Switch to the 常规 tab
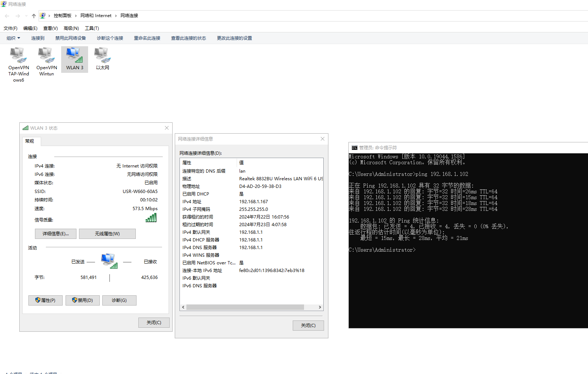 (x=29, y=141)
